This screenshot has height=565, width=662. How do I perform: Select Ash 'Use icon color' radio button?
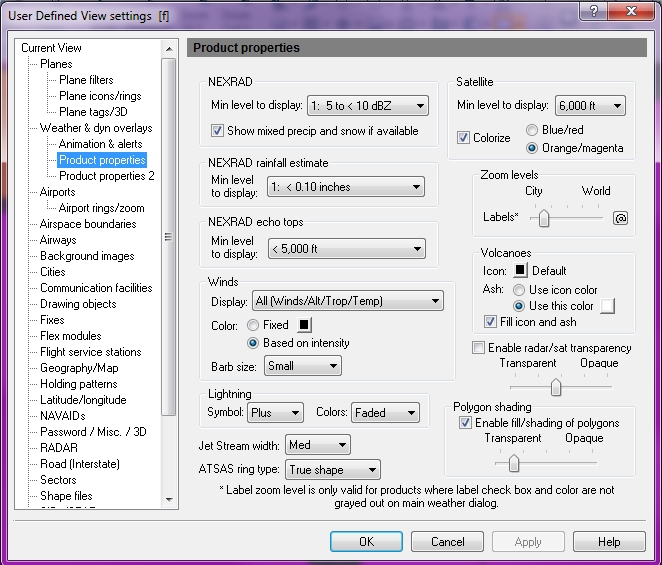pos(518,290)
